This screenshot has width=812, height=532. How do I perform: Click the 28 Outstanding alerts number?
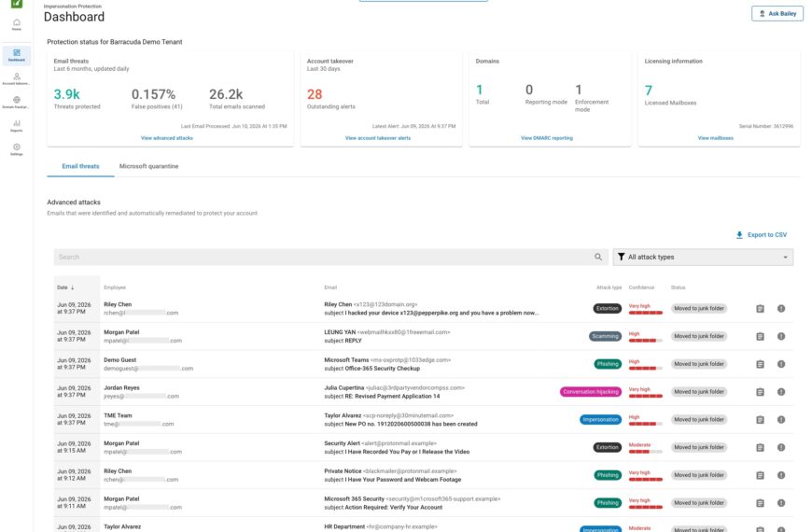315,94
